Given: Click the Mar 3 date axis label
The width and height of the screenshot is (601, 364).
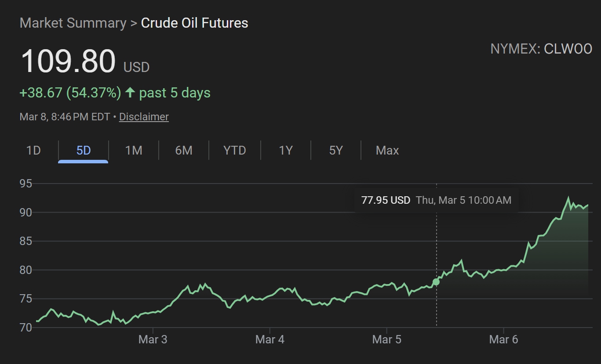Looking at the screenshot, I should coord(153,339).
